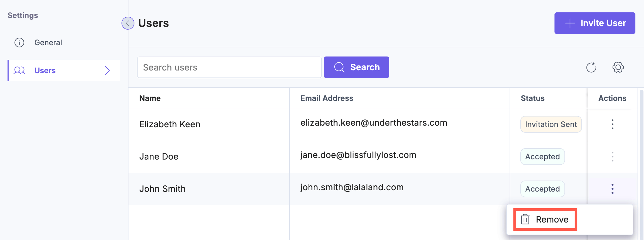This screenshot has height=240, width=644.
Task: Click the back arrow beside Users heading
Action: tap(128, 23)
